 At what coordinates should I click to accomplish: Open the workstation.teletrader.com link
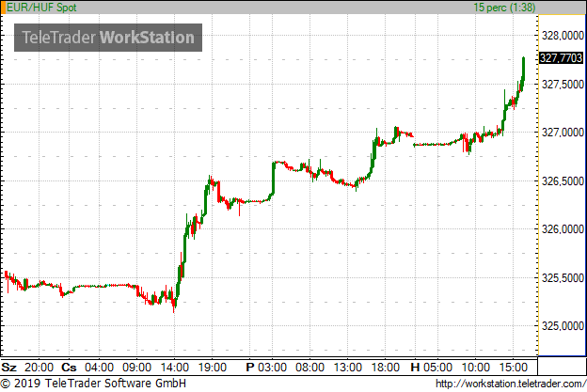511,384
